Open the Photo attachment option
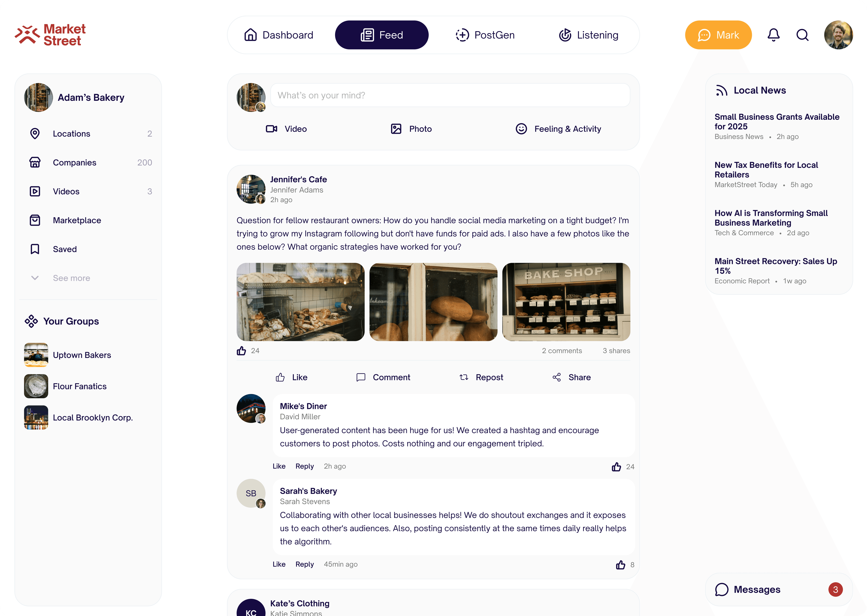The image size is (867, 616). pos(411,129)
